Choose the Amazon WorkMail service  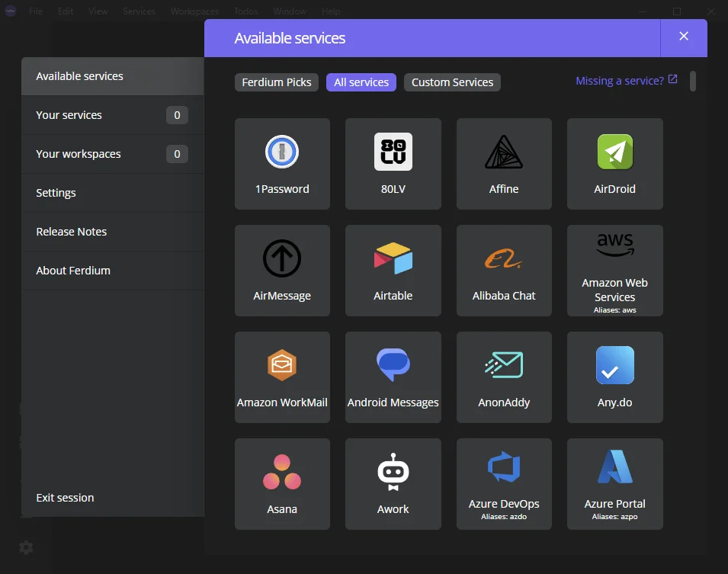click(282, 377)
